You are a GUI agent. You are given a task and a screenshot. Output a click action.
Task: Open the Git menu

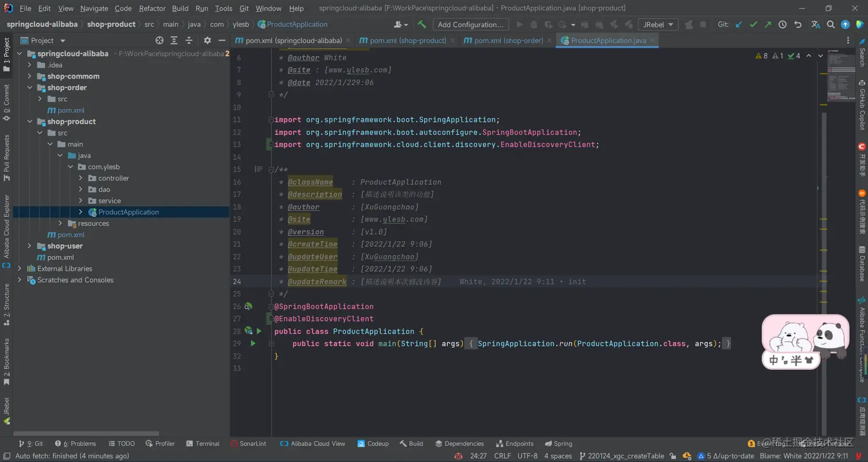[x=243, y=8]
